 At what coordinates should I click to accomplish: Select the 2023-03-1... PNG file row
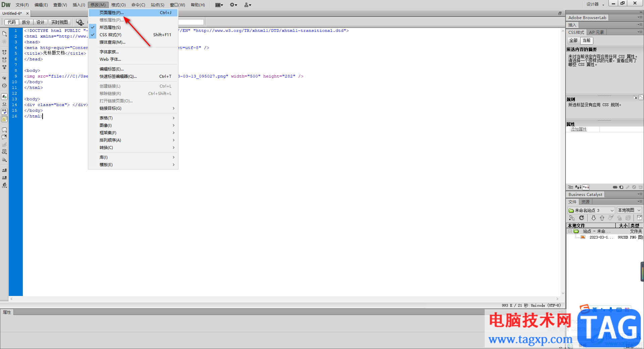coord(604,237)
